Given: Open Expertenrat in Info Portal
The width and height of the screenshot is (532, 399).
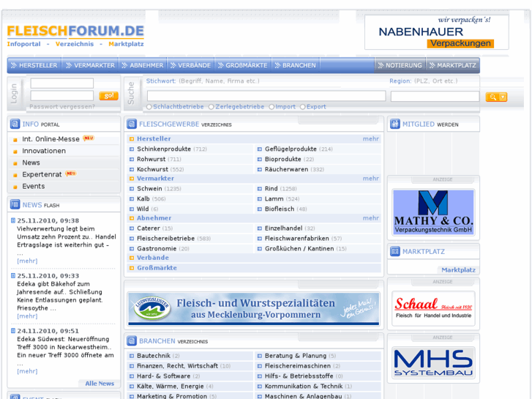Looking at the screenshot, I should (42, 174).
